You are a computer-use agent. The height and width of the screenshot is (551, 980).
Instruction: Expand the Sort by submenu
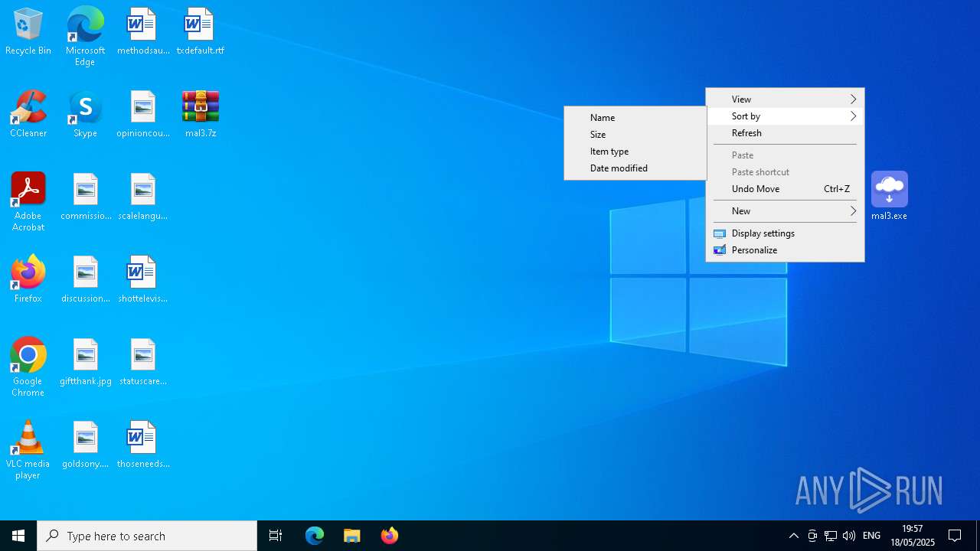pos(785,116)
